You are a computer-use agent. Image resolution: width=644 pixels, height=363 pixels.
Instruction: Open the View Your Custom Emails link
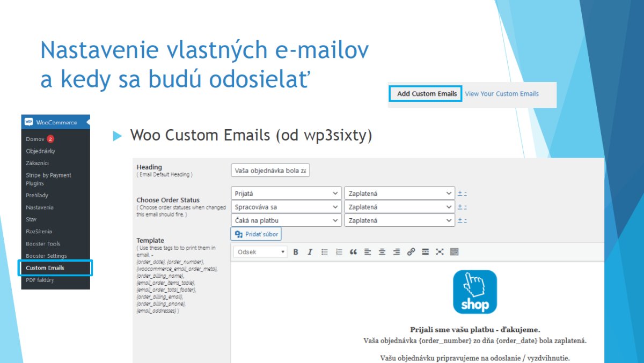502,93
